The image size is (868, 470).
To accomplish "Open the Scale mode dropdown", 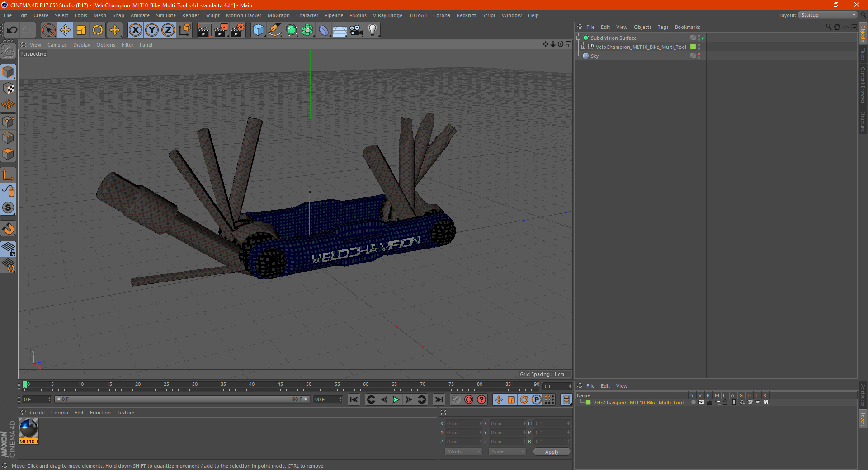I will coord(507,452).
